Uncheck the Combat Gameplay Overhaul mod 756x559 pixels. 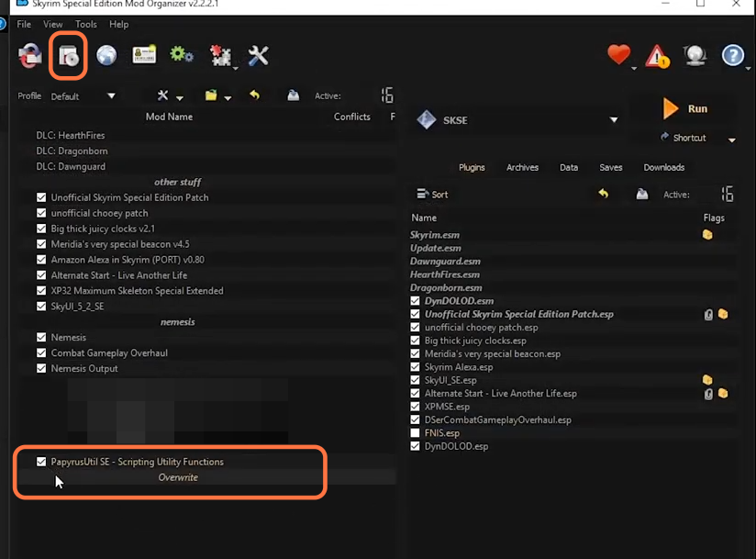point(41,352)
